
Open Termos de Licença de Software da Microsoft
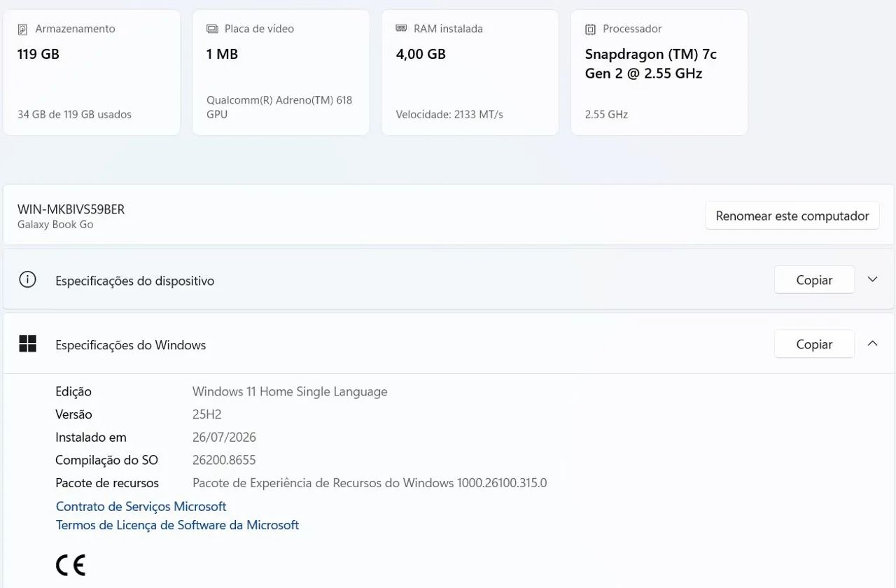pos(177,524)
